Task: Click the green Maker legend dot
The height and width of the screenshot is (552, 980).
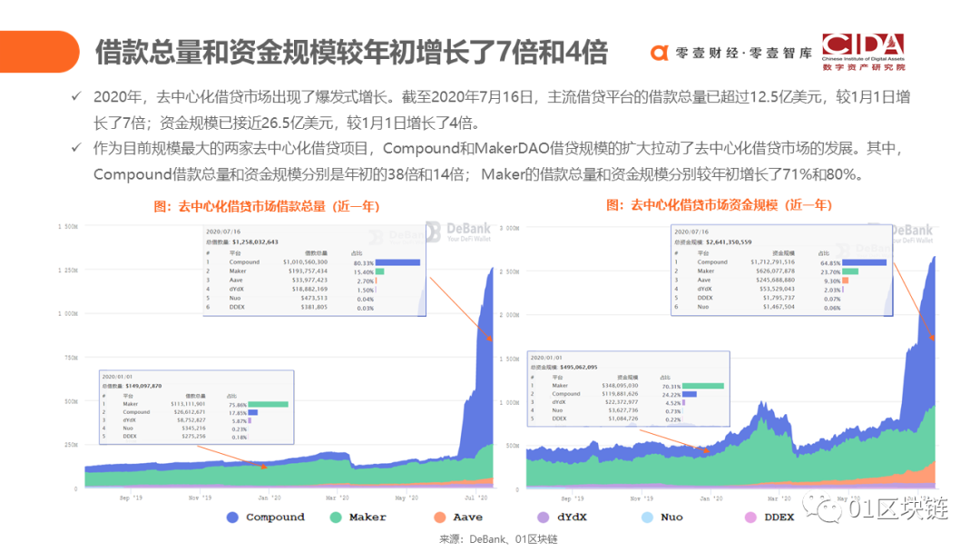Action: pyautogui.click(x=336, y=517)
